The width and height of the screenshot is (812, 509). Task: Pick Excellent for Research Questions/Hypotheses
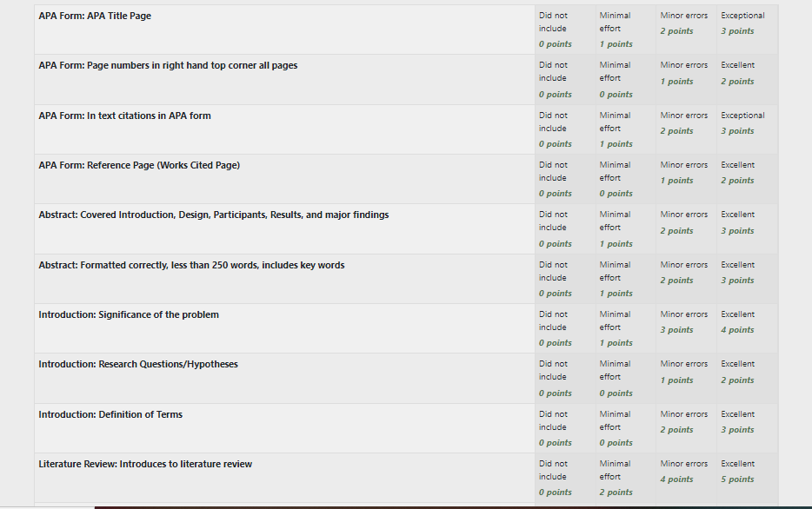pos(748,378)
